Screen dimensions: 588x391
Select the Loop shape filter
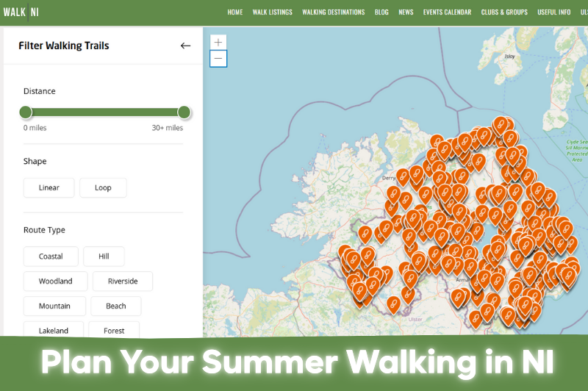tap(103, 188)
